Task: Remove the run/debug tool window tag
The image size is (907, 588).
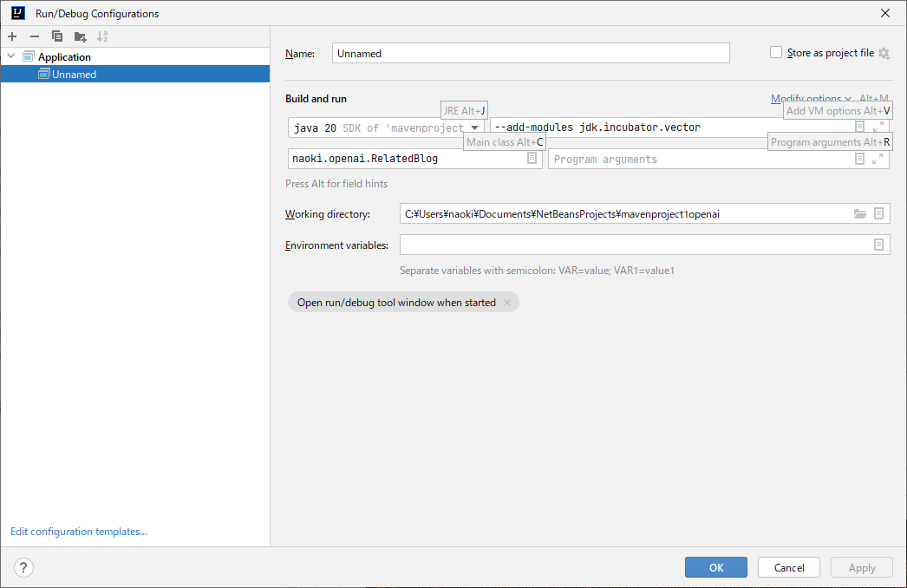Action: point(507,302)
